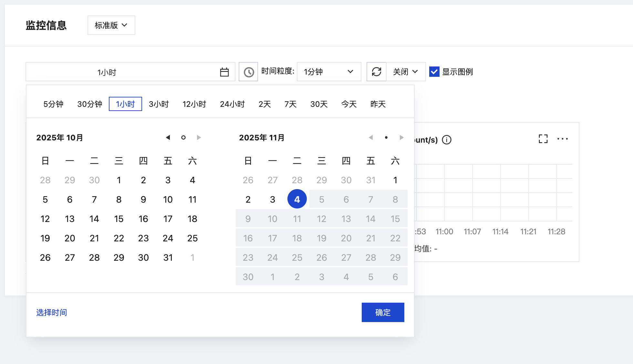Expand the 1分钟 time granularity dropdown
The height and width of the screenshot is (364, 633).
[x=329, y=72]
